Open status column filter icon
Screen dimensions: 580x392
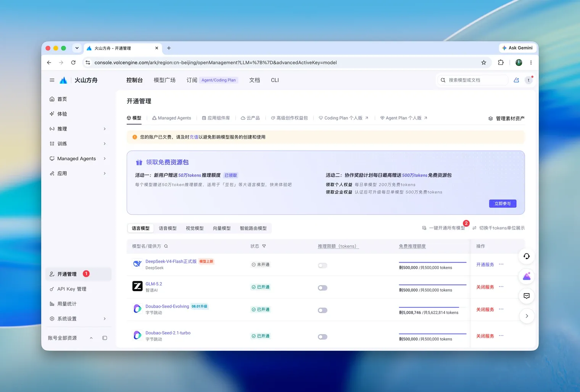pyautogui.click(x=264, y=246)
